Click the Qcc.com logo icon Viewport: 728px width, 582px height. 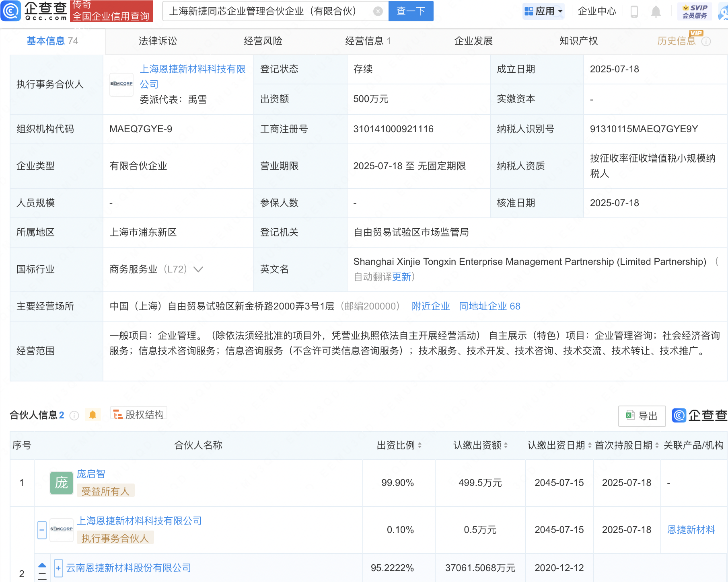[11, 11]
